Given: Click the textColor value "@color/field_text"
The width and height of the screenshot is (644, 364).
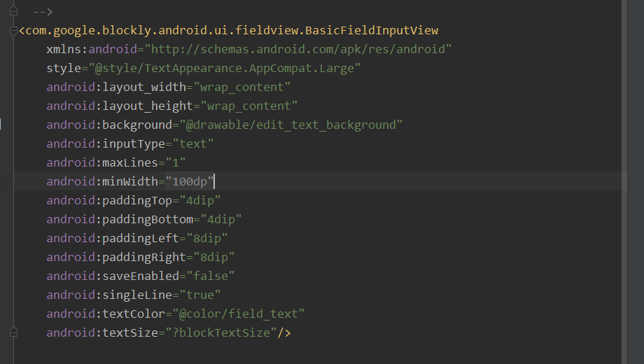Looking at the screenshot, I should click(x=239, y=314).
